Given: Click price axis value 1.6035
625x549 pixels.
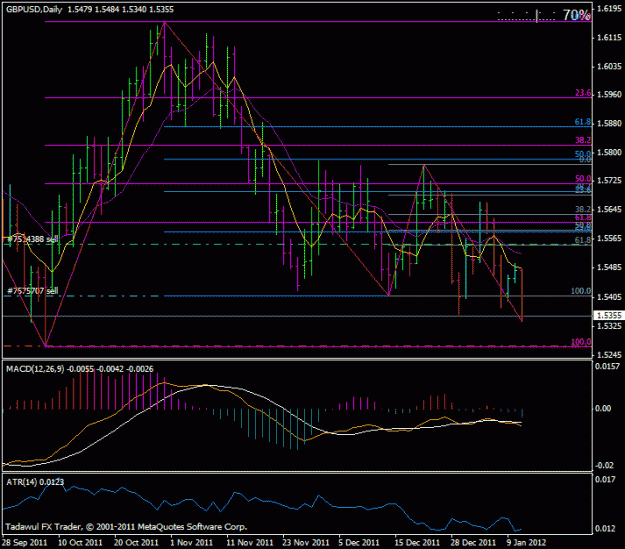Looking at the screenshot, I should (609, 66).
